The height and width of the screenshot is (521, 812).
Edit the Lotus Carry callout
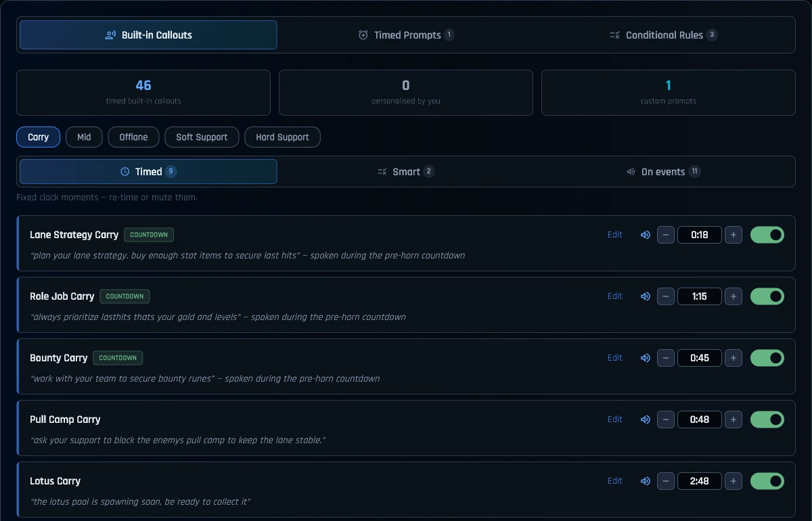coord(614,481)
